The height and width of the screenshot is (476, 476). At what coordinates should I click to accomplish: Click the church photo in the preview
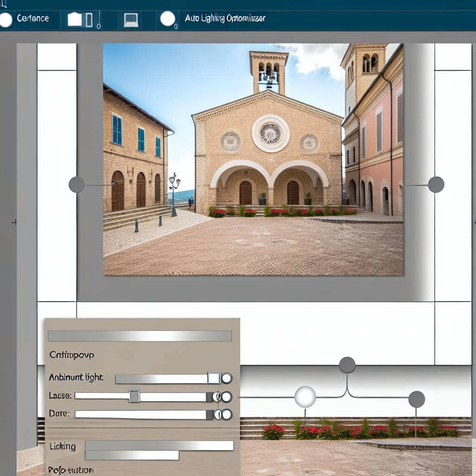[x=253, y=159]
